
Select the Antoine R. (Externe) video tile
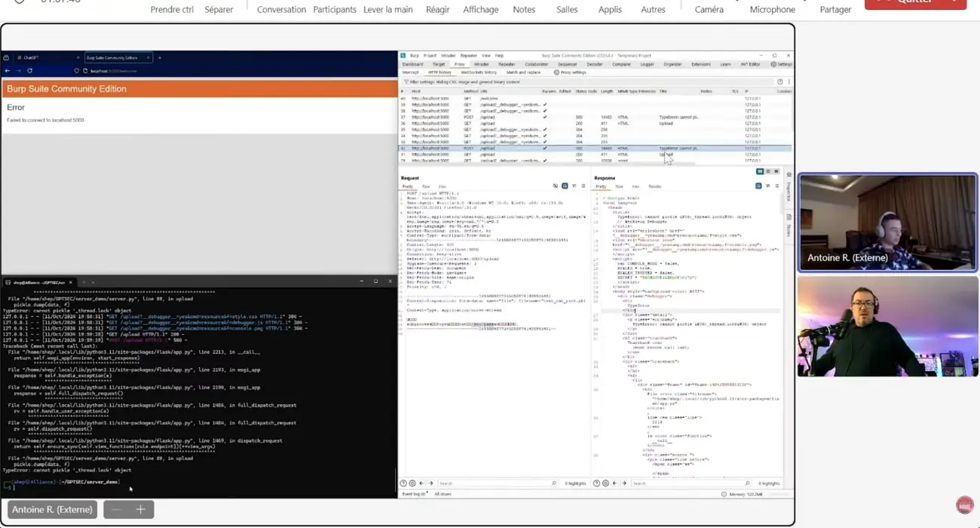point(887,223)
